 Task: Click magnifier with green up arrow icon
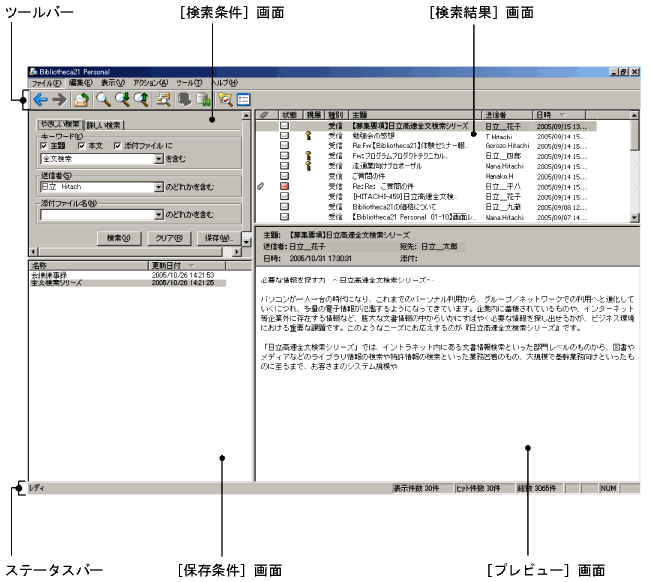click(141, 100)
